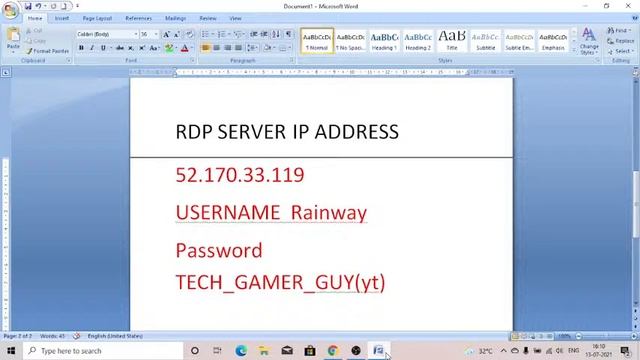Open the shading color dropdown

275,48
